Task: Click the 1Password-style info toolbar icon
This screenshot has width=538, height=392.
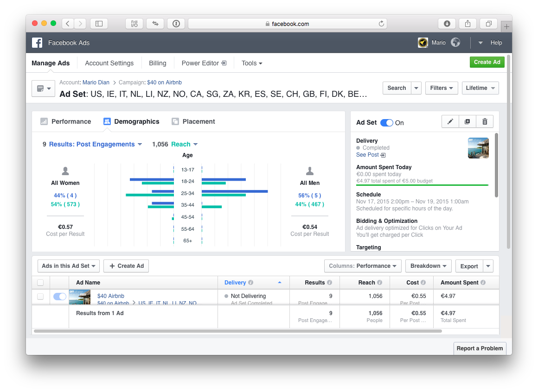Action: [176, 24]
